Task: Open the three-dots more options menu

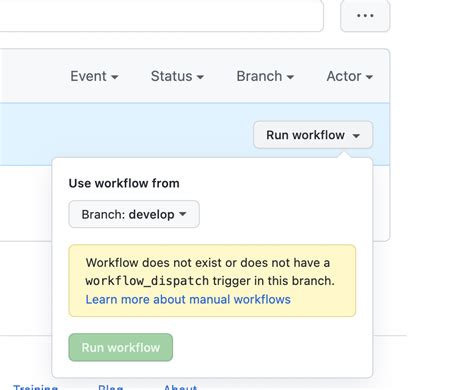Action: 365,16
